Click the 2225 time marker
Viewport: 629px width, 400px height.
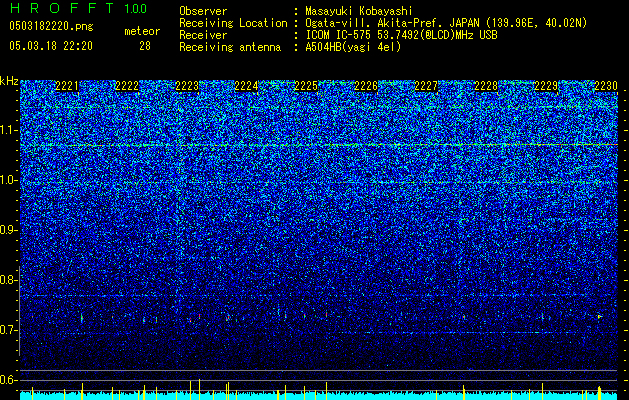point(306,86)
